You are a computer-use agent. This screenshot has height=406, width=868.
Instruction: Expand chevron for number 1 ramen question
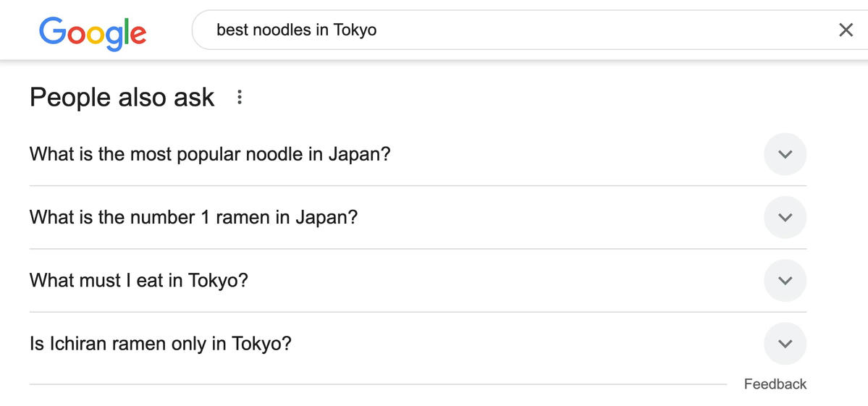785,217
